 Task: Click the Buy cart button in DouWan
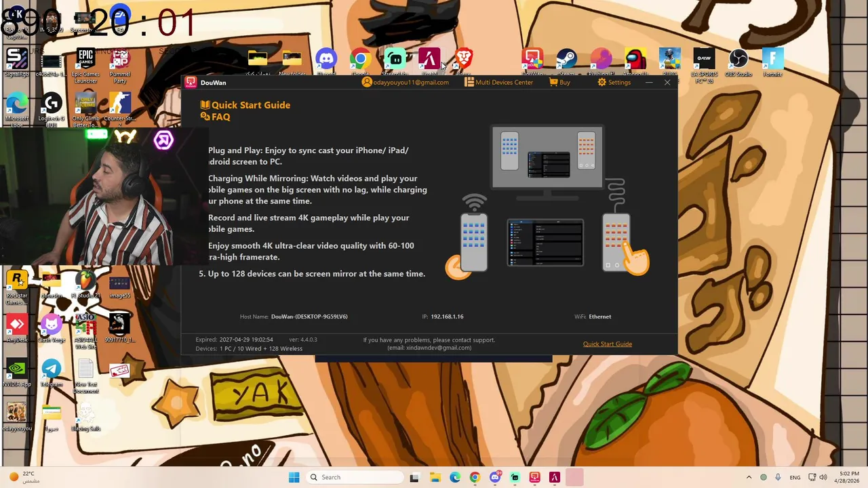(559, 82)
